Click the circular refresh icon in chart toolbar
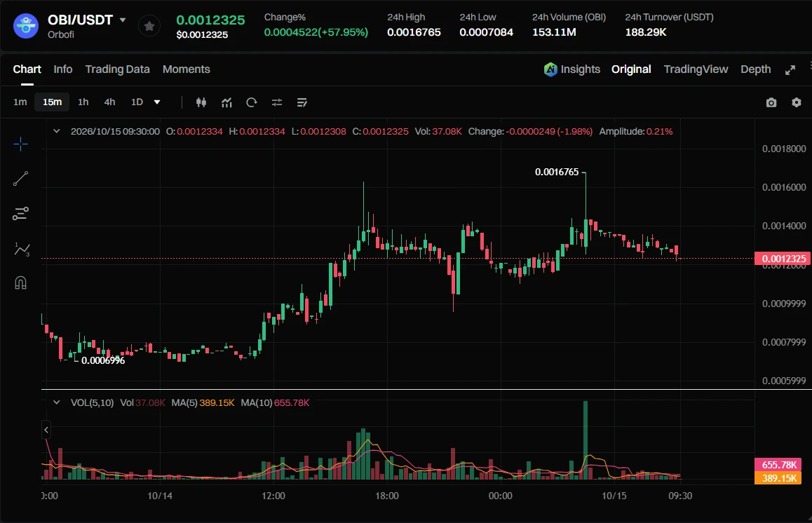This screenshot has height=523, width=812. point(252,102)
